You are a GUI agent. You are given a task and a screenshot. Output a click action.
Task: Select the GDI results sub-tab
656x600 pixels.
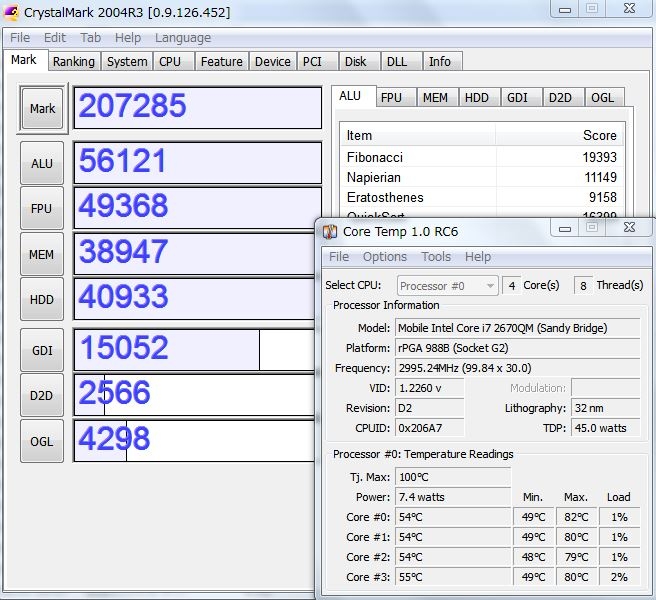coord(520,97)
